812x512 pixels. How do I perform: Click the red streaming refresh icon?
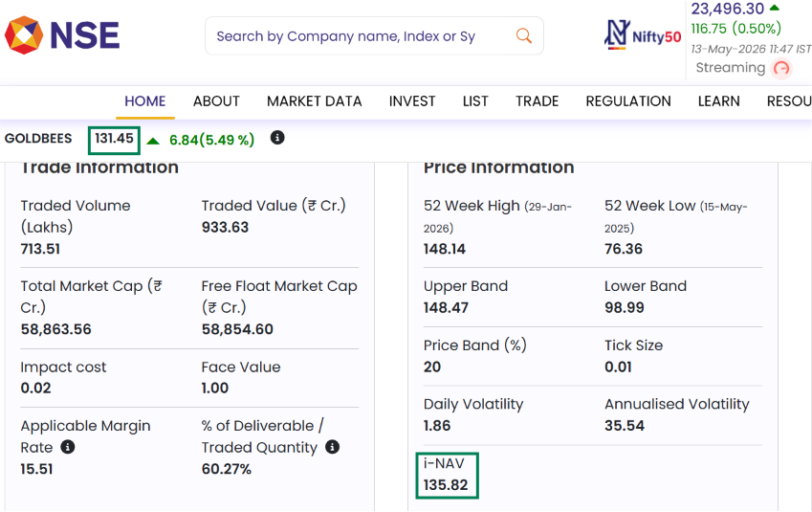(781, 68)
